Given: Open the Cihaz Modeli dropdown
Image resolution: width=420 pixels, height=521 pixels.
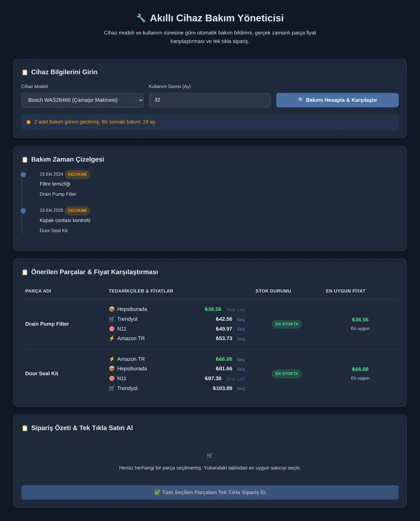Looking at the screenshot, I should pos(83,100).
